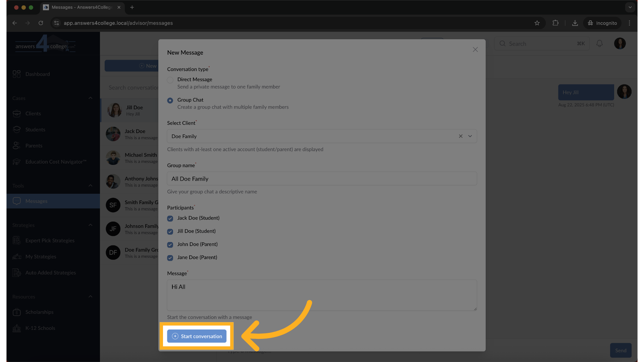Collapse the Cases sidebar section

pyautogui.click(x=90, y=98)
